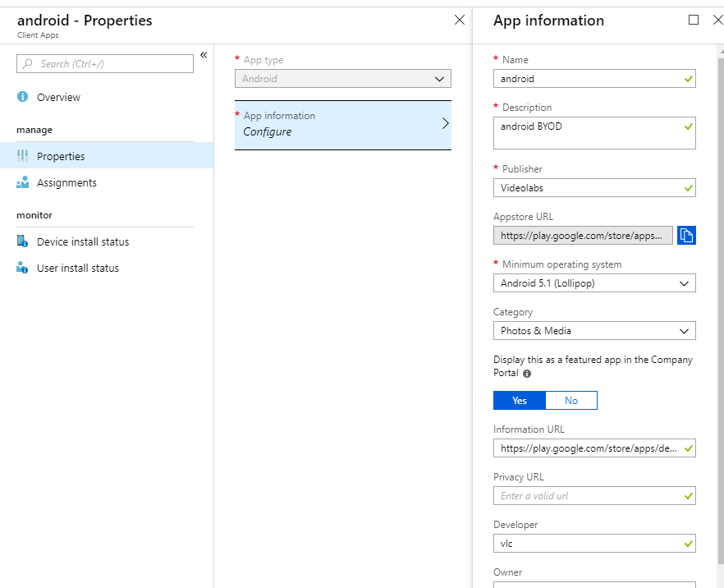Screen dimensions: 724x588
Task: Click the Overview info icon
Action: [x=23, y=97]
